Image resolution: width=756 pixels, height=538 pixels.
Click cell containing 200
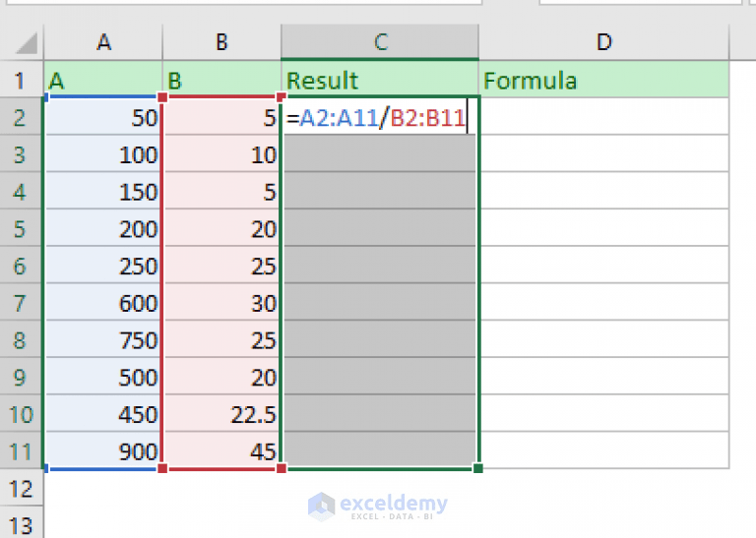pyautogui.click(x=103, y=228)
